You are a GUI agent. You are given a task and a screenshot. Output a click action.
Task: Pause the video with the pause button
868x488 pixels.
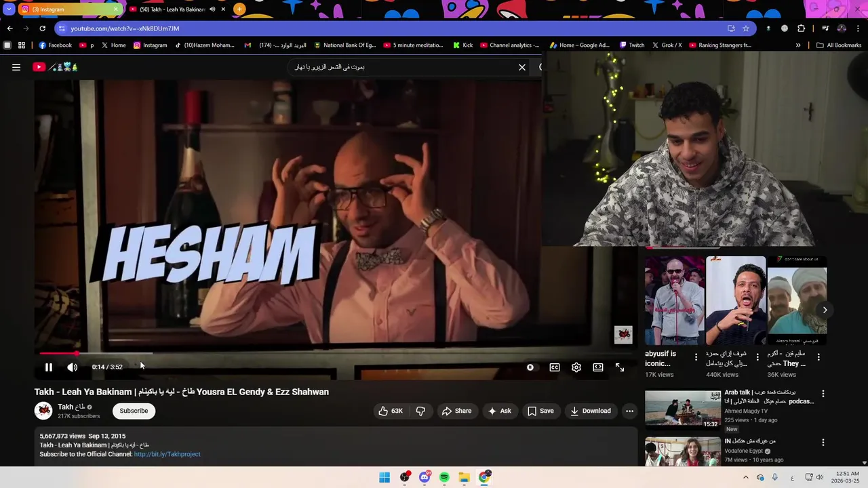tap(49, 367)
